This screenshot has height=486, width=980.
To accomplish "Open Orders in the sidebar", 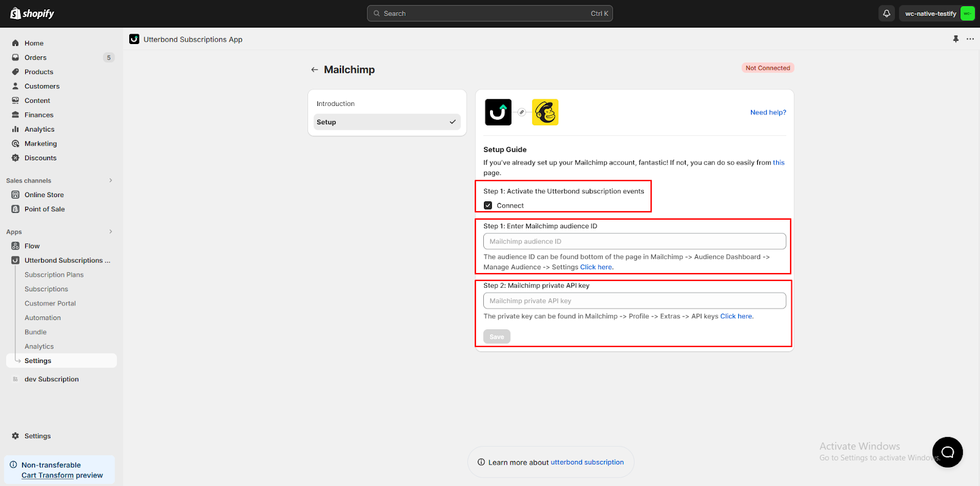I will coord(36,58).
